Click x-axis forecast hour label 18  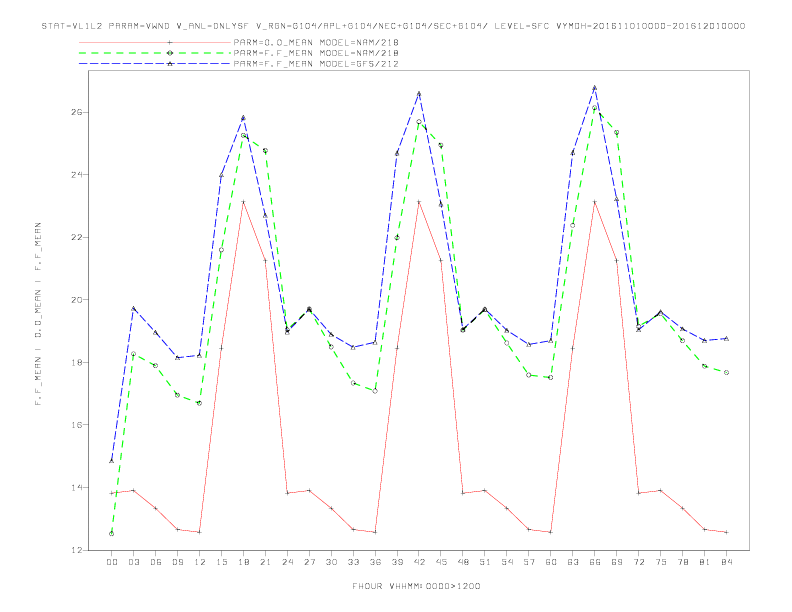[243, 562]
